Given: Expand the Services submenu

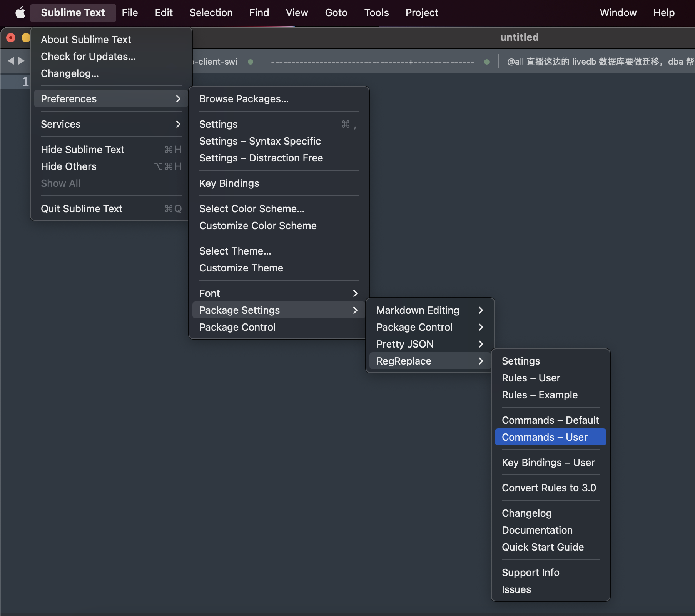Looking at the screenshot, I should pos(110,124).
